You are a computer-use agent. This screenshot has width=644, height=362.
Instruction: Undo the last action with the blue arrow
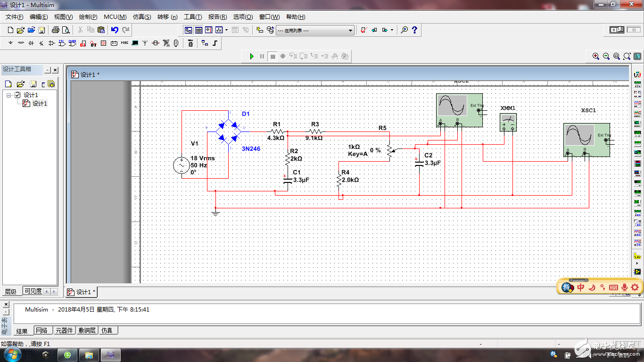tap(115, 30)
